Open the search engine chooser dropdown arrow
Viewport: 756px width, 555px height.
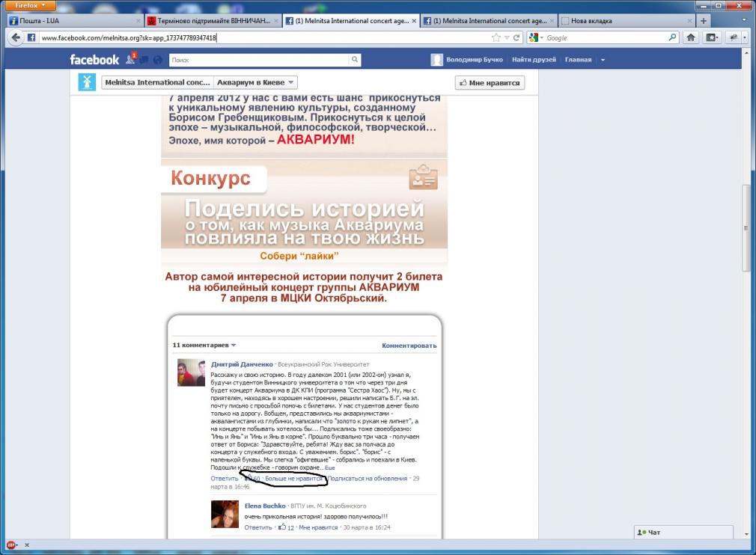pyautogui.click(x=541, y=37)
